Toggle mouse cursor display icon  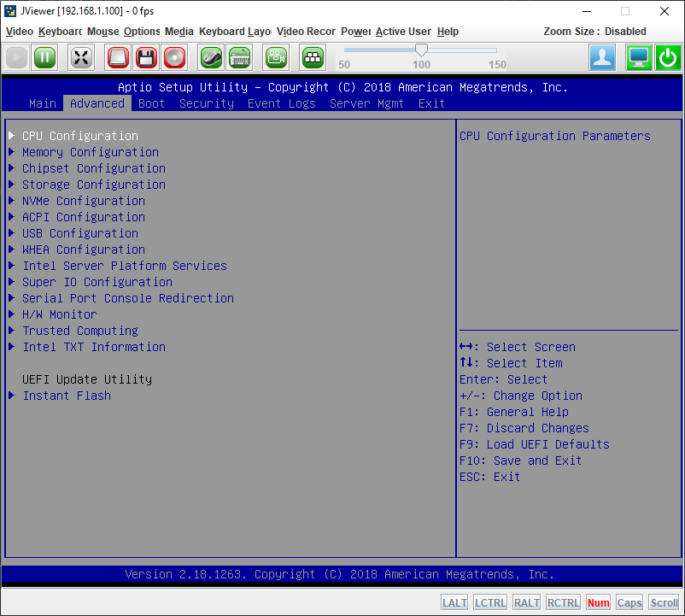212,57
